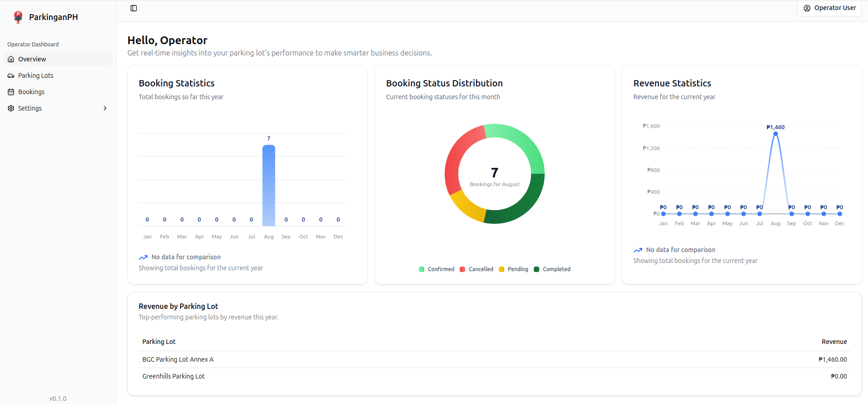Viewport: 868px width, 404px height.
Task: Click the Operator User avatar icon
Action: pos(807,8)
